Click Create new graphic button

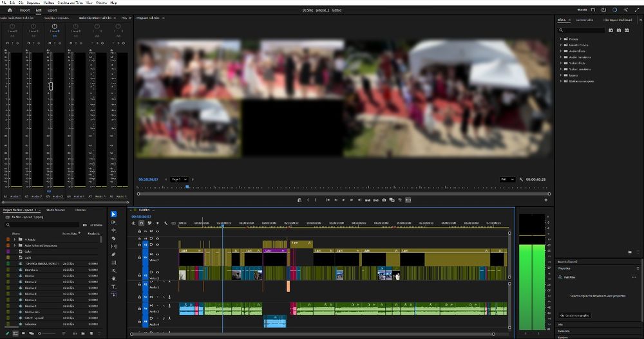pyautogui.click(x=574, y=315)
